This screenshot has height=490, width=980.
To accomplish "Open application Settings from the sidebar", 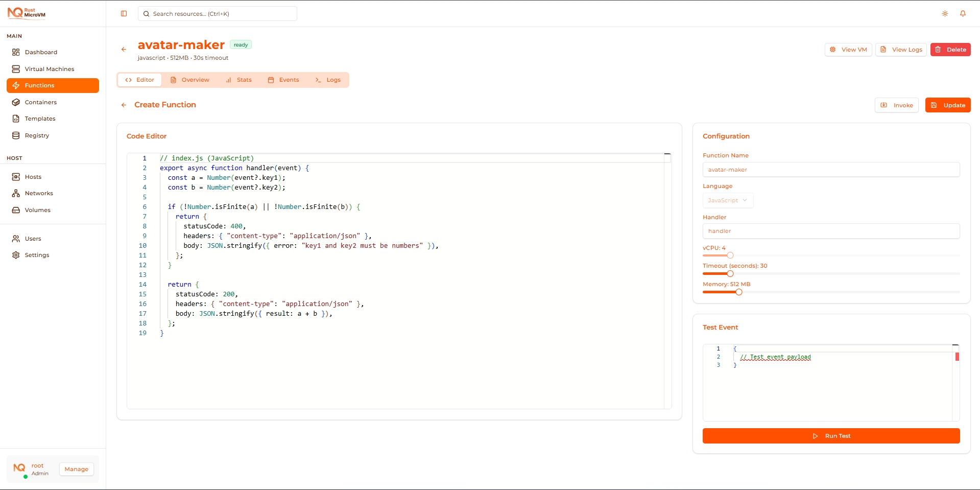I will (x=37, y=254).
